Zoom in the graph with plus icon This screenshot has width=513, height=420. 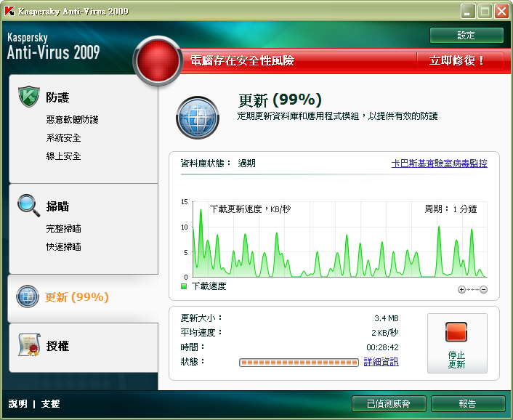pyautogui.click(x=461, y=289)
